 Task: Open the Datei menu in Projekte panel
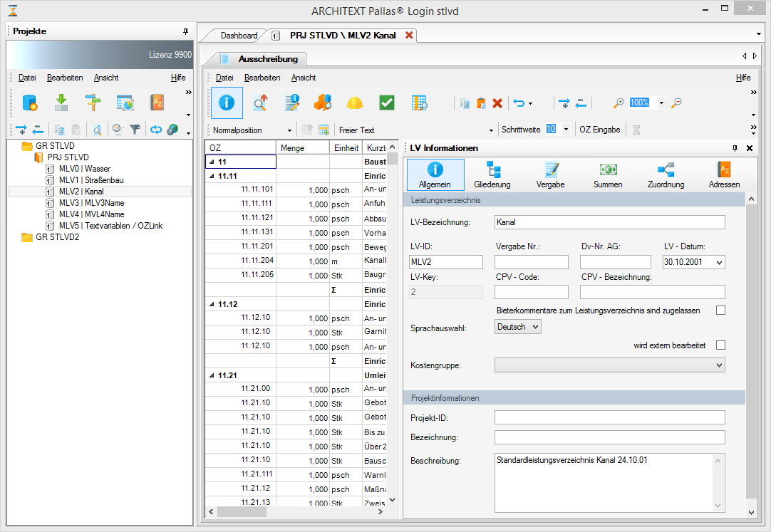click(27, 78)
